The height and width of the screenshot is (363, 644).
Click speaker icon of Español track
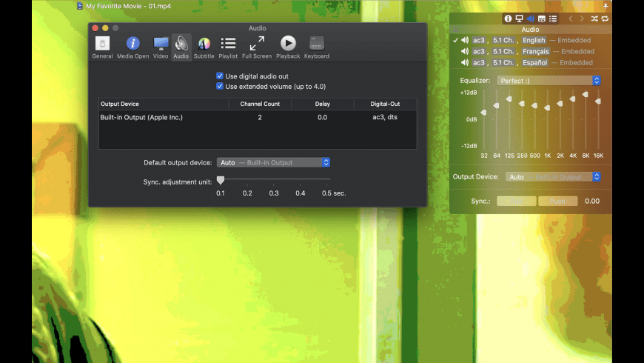pos(465,62)
